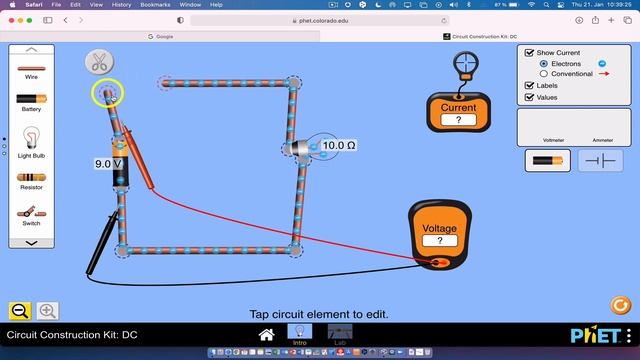Open new Safari tab with plus icon
The image size is (640, 360).
pos(611,20)
